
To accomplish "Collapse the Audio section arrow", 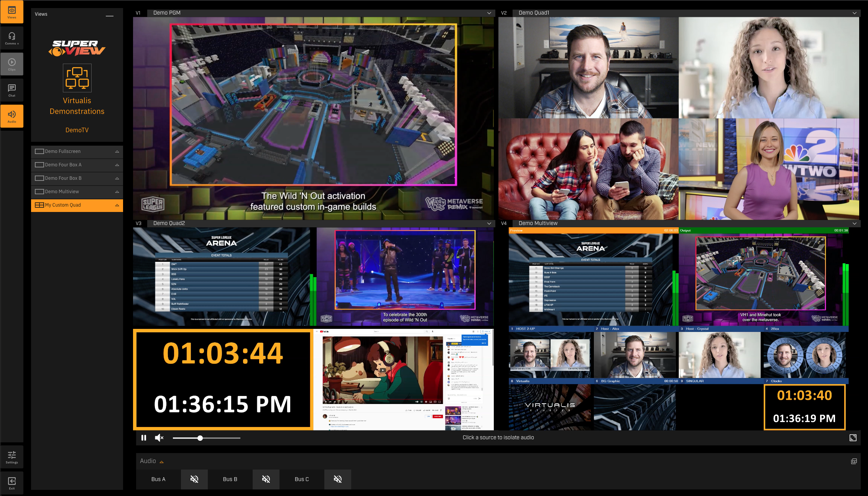I will (161, 462).
